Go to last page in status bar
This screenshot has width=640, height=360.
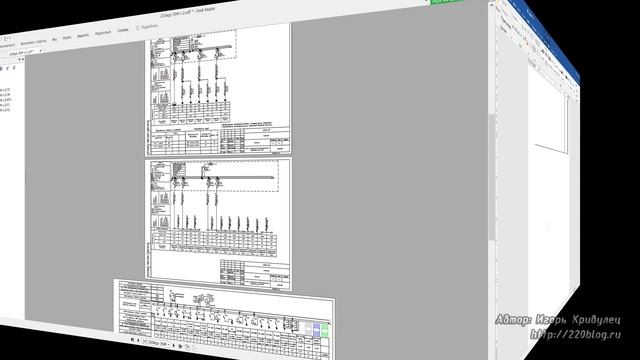[x=180, y=347]
